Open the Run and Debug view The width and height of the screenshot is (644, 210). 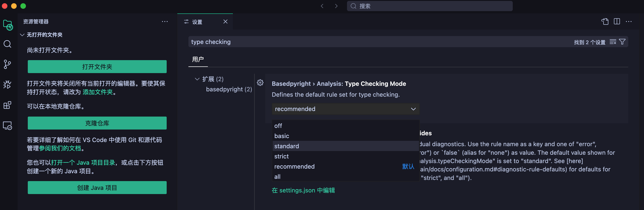point(7,85)
